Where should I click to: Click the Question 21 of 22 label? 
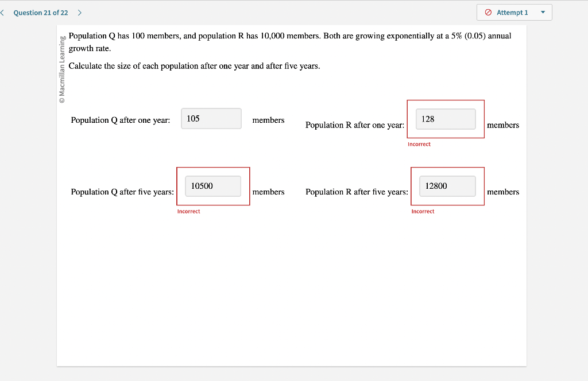click(x=40, y=12)
